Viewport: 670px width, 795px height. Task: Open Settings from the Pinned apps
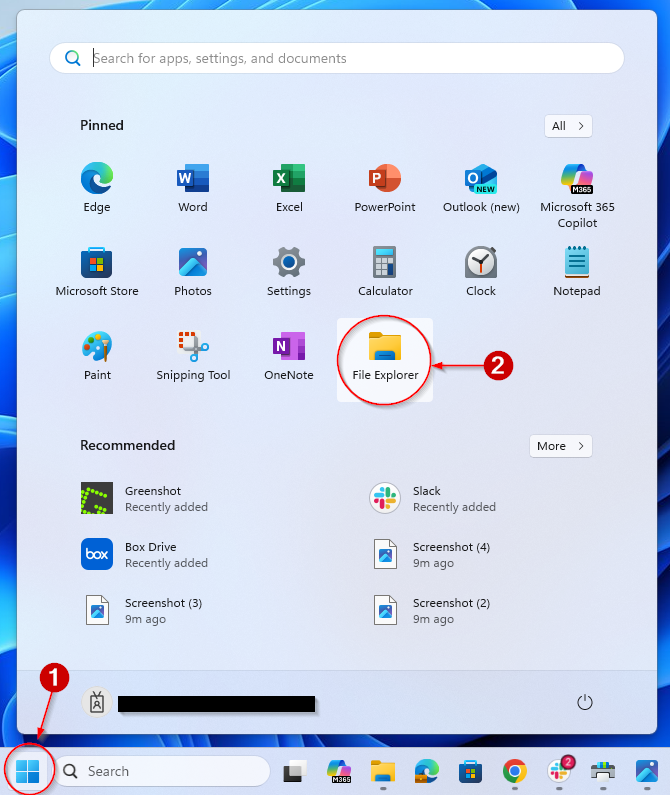click(289, 272)
